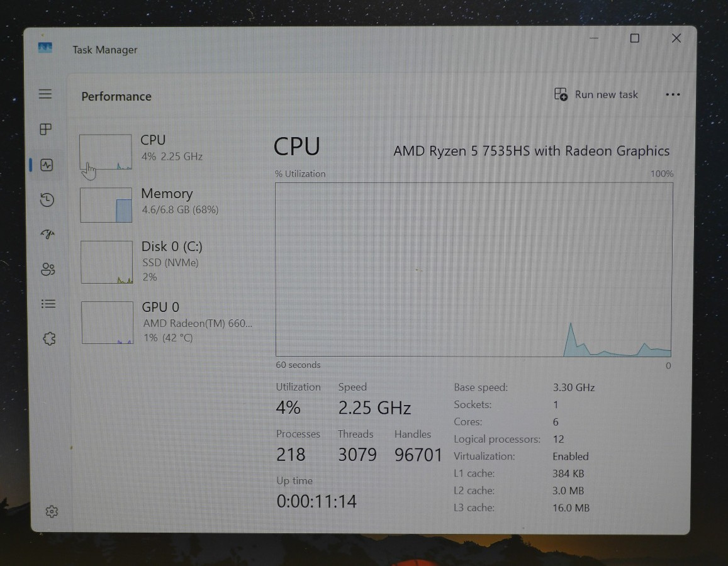Viewport: 728px width, 566px height.
Task: Maximize the Task Manager window
Action: [635, 38]
